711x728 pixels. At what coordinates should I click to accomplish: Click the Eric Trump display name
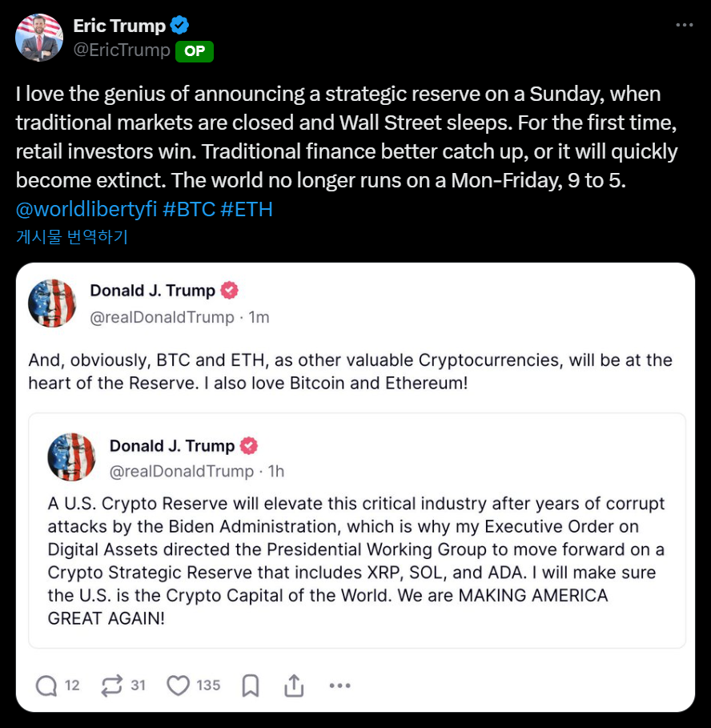[x=118, y=26]
